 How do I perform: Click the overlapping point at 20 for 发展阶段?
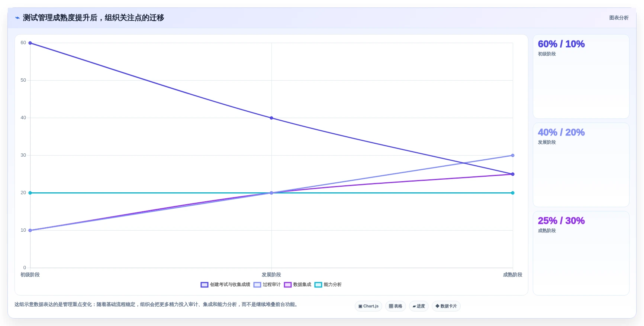(x=271, y=193)
